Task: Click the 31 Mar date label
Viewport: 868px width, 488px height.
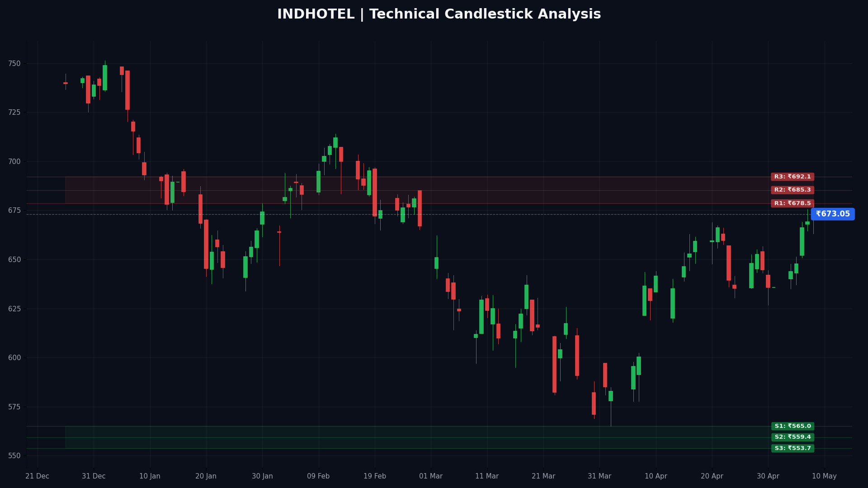Action: click(599, 476)
